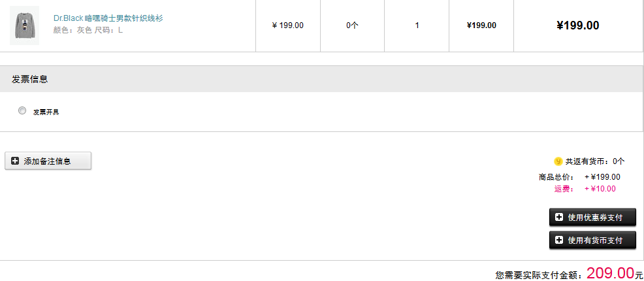Click the 颜色:灰色 尺码:L product attributes

[88, 30]
